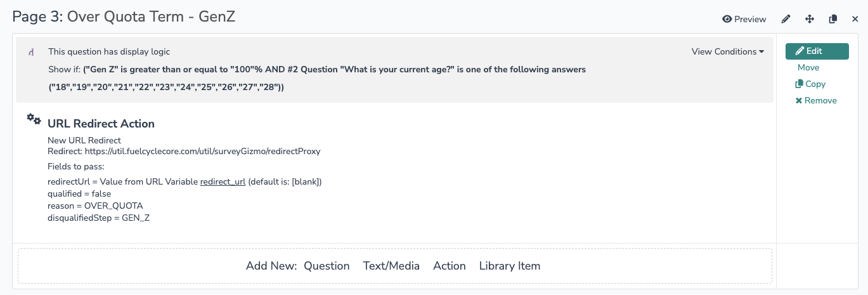Copy the action using the sidebar Copy link
Screen dimensions: 868x295
coord(810,84)
